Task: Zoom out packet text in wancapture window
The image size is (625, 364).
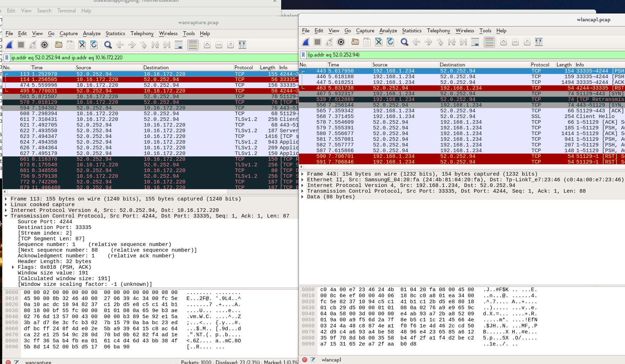Action: tap(219, 45)
